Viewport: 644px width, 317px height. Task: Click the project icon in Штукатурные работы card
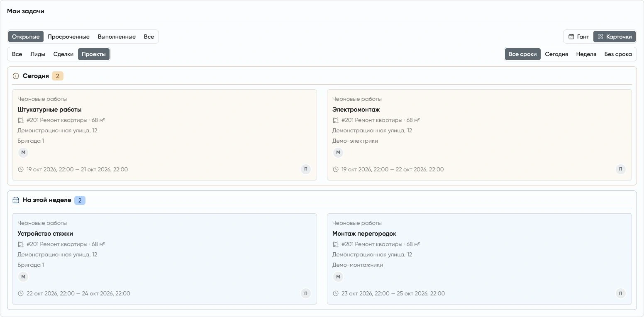click(x=21, y=120)
